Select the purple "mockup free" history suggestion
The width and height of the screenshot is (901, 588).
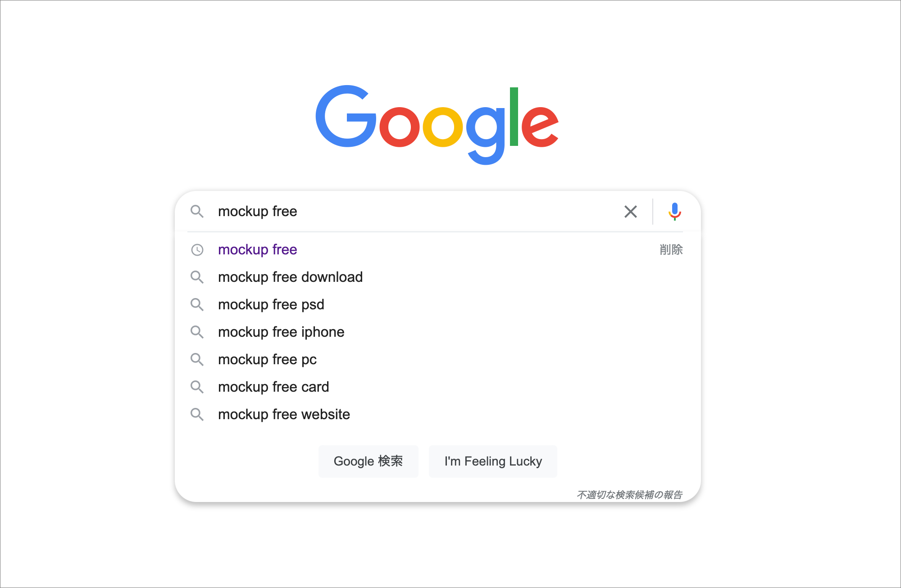(x=257, y=249)
